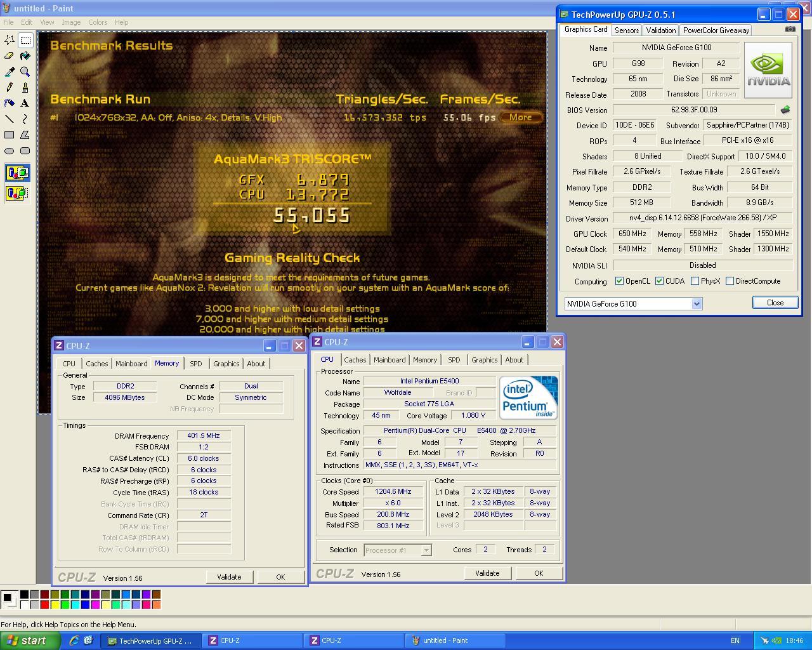812x650 pixels.
Task: Choose the Brush tool in Paint
Action: [x=25, y=88]
